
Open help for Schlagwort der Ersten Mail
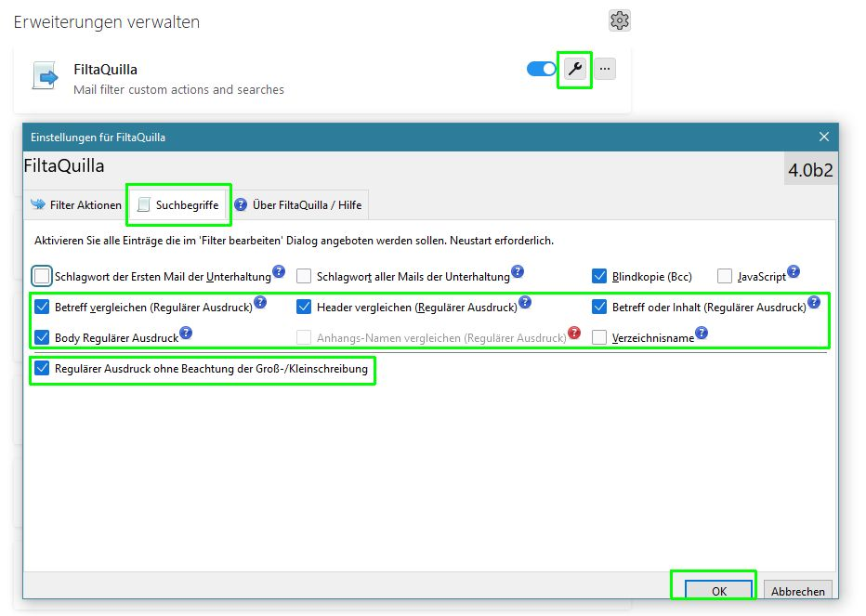click(x=279, y=271)
